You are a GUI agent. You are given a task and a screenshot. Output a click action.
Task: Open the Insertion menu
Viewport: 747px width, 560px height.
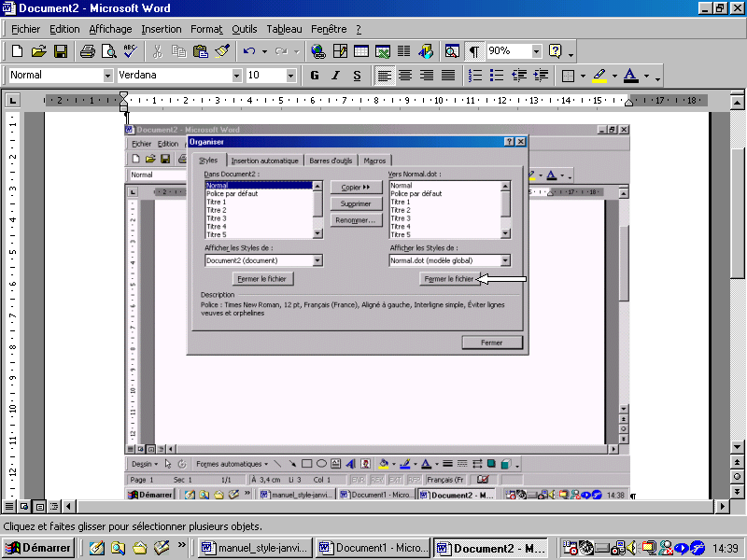pyautogui.click(x=162, y=29)
